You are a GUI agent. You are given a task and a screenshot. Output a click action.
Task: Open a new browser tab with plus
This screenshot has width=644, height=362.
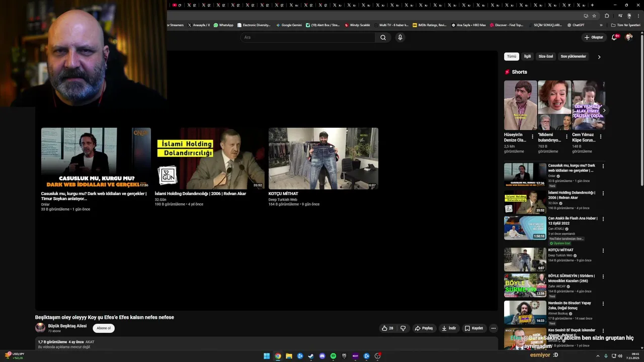592,5
